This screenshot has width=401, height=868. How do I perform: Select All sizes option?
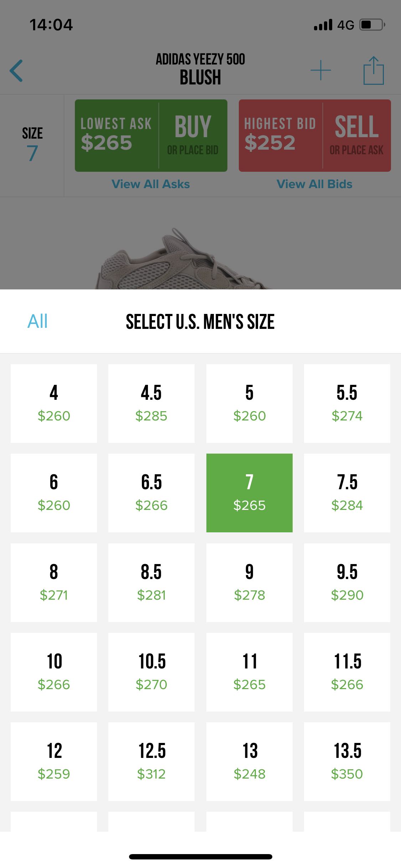tap(37, 321)
